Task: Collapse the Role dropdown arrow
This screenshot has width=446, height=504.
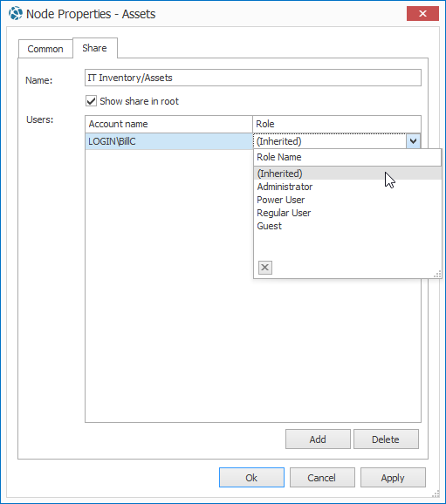Action: (x=413, y=141)
